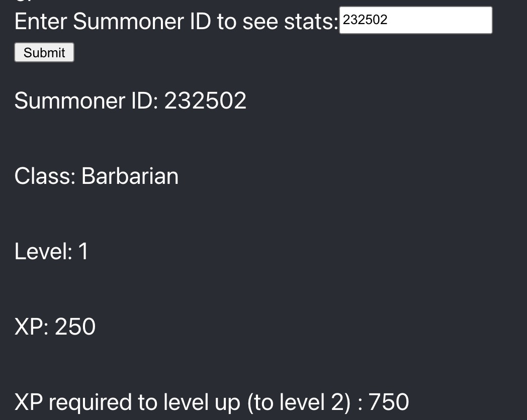Click the "Enter Summoner ID to see stats" label
Screen dimensions: 527x420
(x=177, y=22)
